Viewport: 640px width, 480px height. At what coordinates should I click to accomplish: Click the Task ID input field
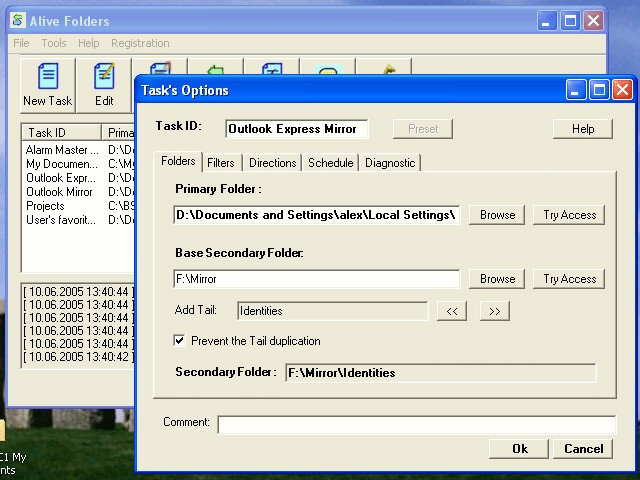(x=297, y=129)
